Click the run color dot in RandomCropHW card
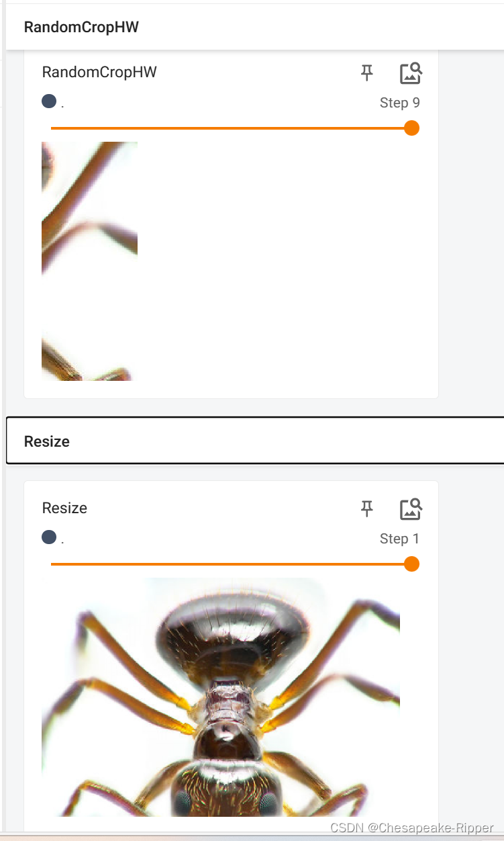Viewport: 504px width, 841px height. coord(48,101)
